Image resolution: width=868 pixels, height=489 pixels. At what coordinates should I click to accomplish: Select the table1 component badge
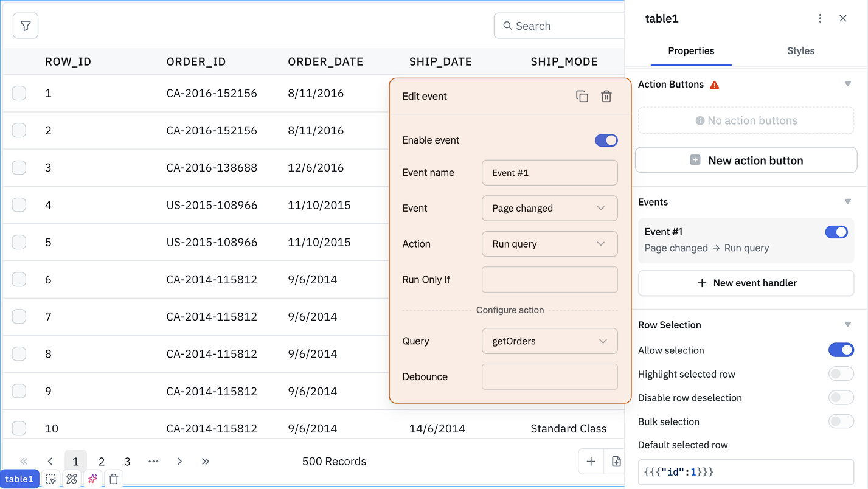[19, 479]
